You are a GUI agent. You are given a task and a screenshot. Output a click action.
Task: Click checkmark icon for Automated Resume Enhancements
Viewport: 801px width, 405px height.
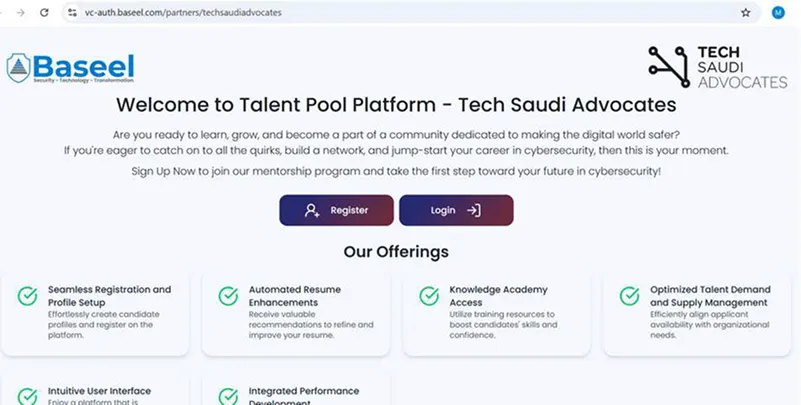228,296
